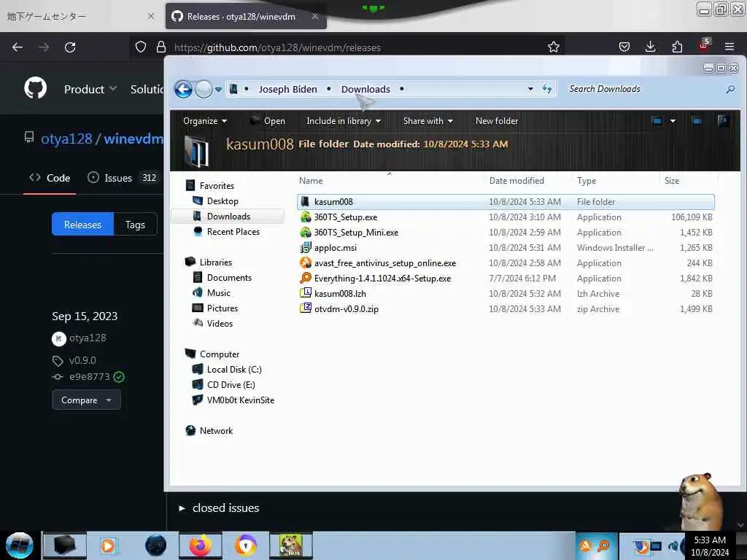Open Documents library in navigation pane
747x560 pixels.
click(228, 278)
